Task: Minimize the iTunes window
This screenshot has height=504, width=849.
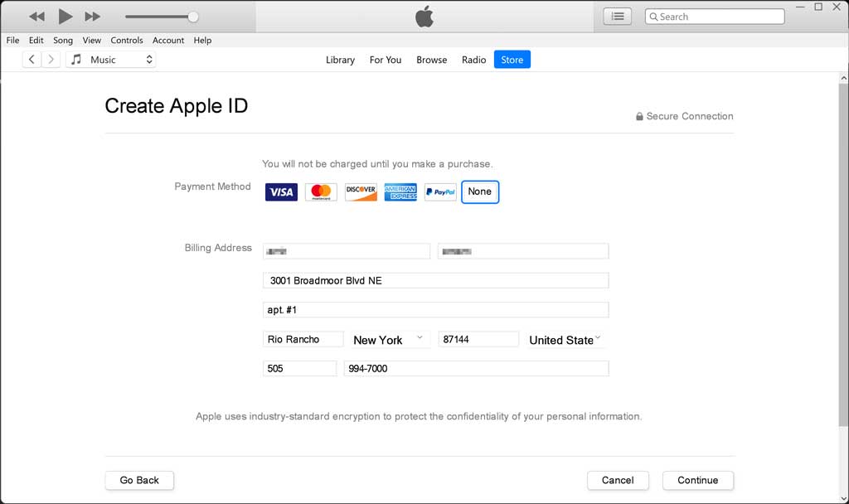Action: tap(801, 7)
